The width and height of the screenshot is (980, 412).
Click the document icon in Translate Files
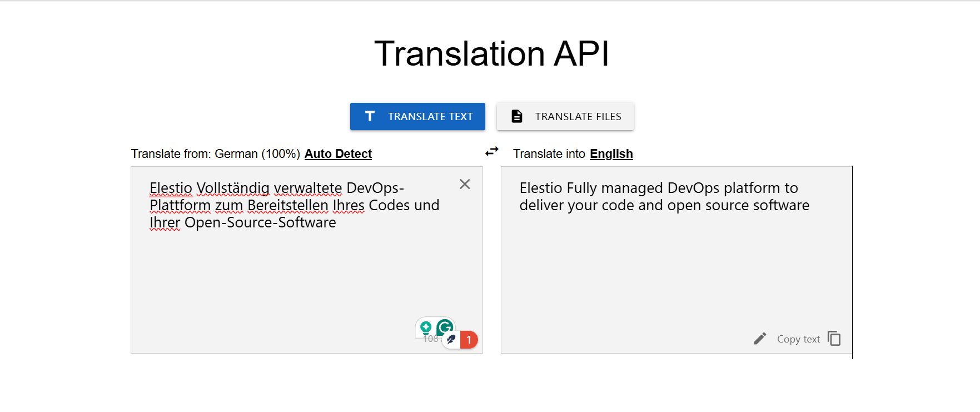517,116
